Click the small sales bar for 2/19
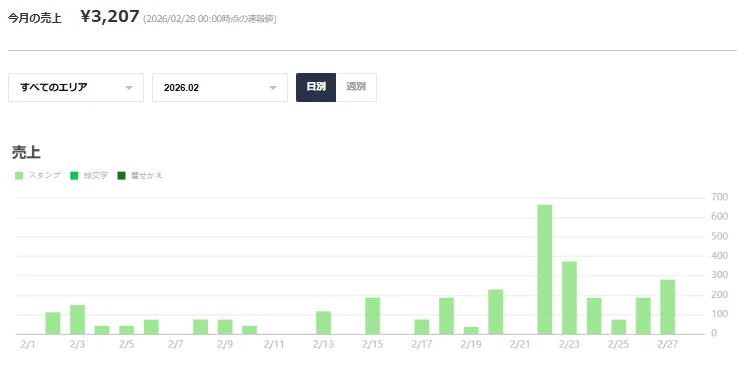 [x=471, y=331]
